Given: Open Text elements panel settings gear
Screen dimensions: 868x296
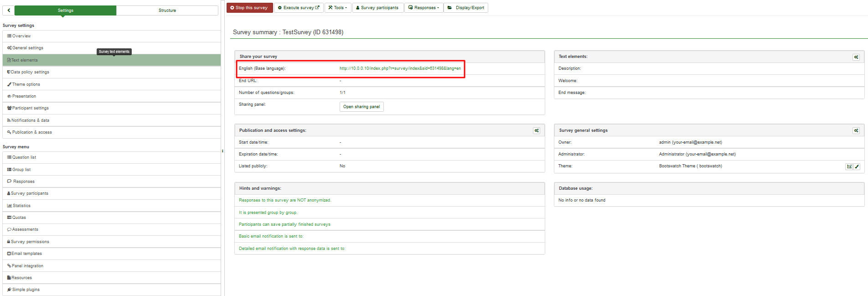Looking at the screenshot, I should [856, 57].
